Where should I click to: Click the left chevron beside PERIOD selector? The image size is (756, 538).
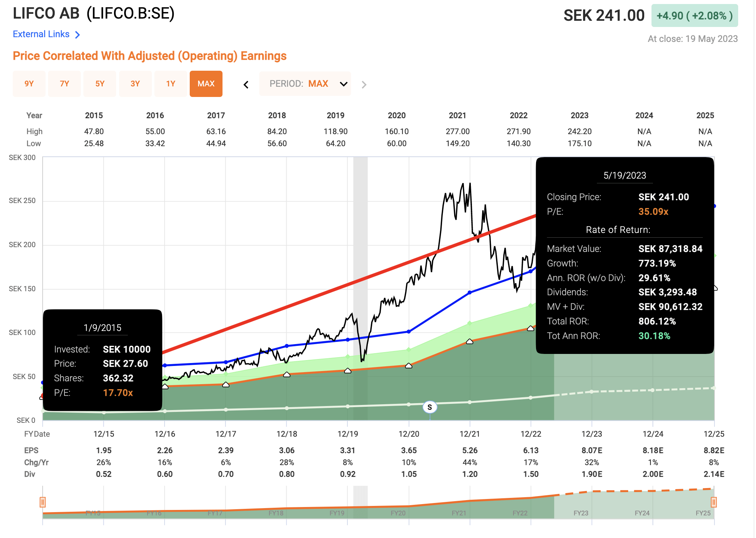(x=246, y=84)
